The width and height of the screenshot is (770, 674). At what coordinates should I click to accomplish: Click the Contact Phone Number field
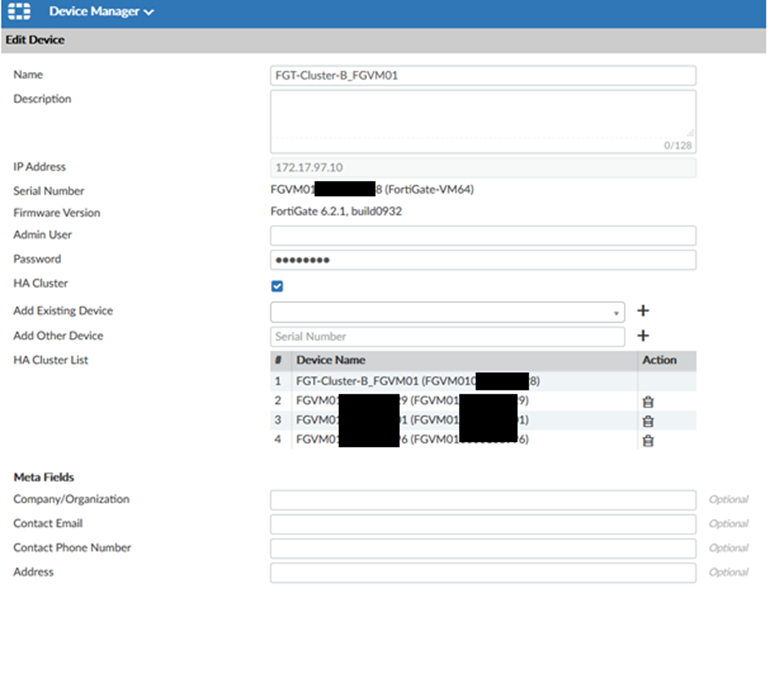pos(482,548)
